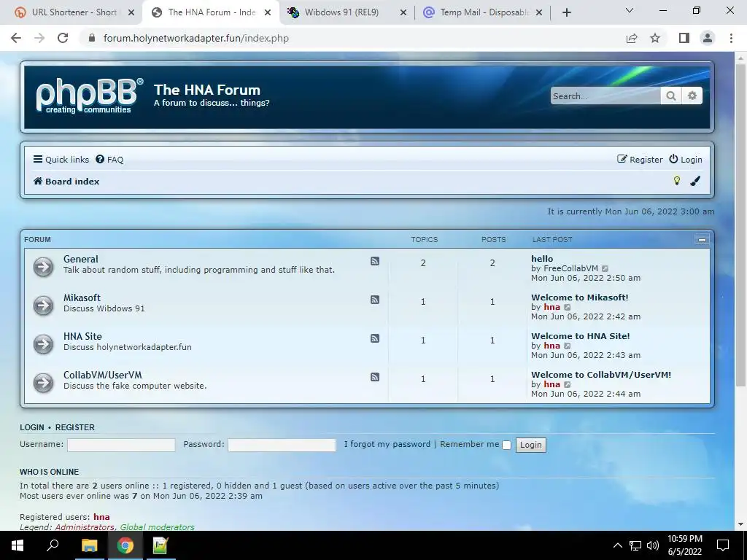
Task: Open the HNA Site forum
Action: coord(82,336)
